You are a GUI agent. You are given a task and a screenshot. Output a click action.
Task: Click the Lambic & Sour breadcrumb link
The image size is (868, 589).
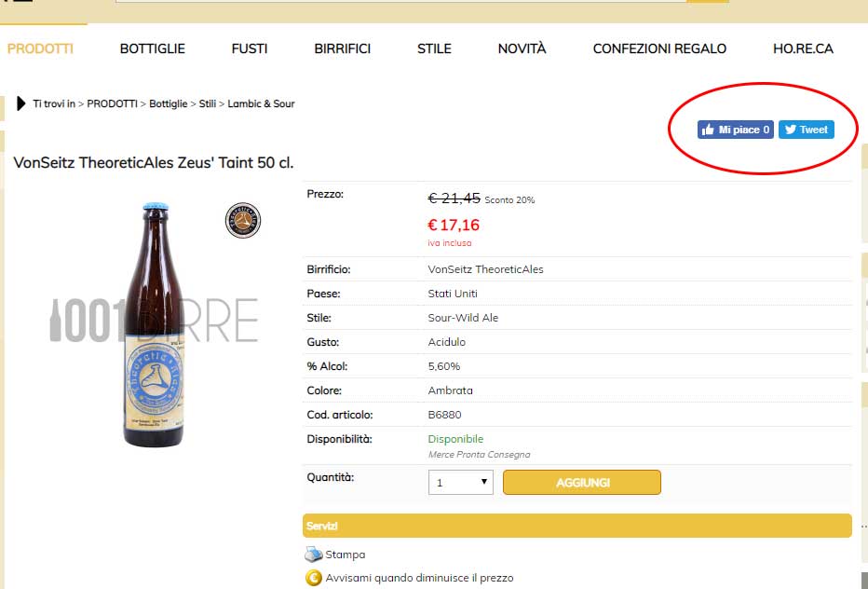click(x=261, y=104)
